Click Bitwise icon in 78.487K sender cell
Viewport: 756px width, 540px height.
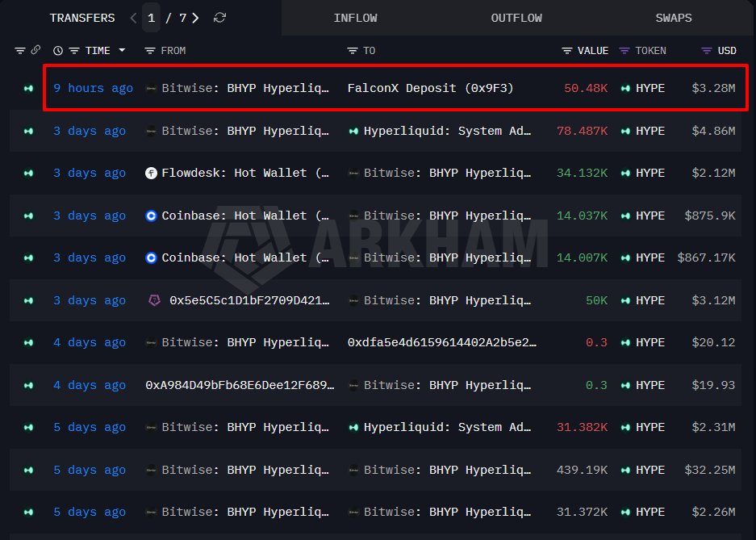(151, 131)
